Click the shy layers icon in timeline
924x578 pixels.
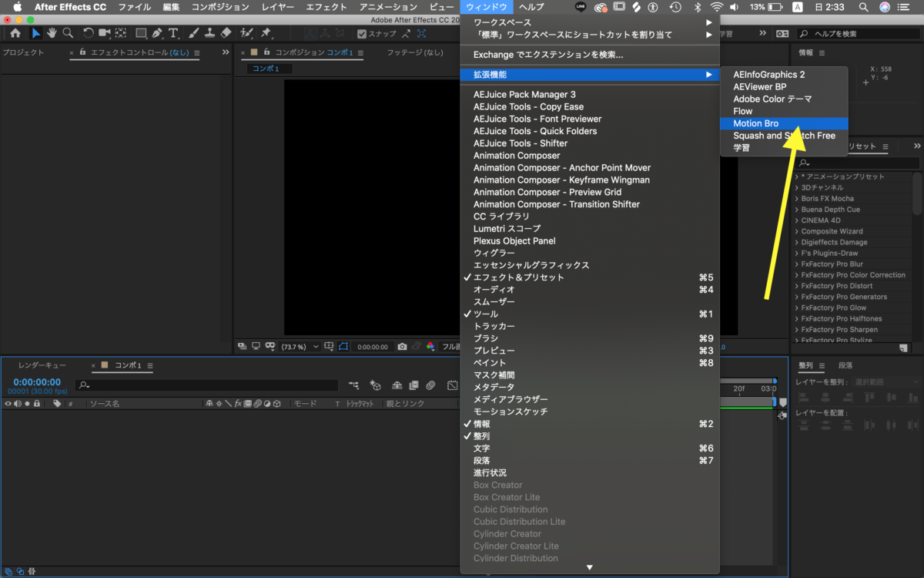point(397,385)
